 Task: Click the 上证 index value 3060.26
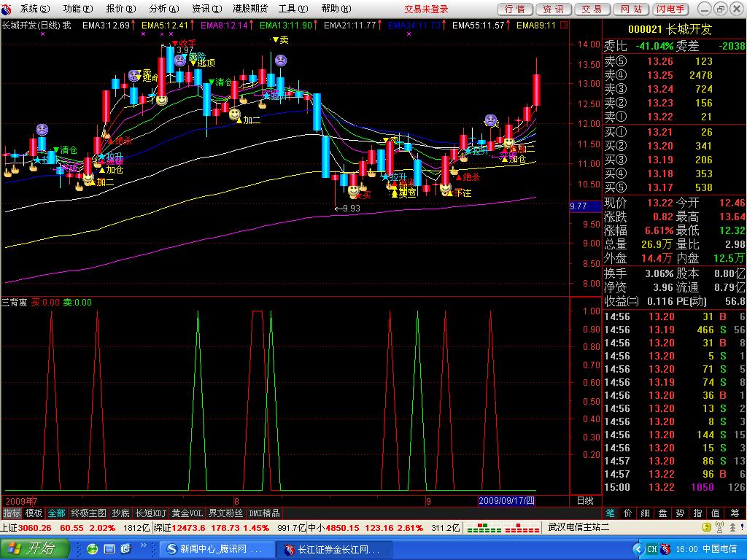tap(34, 528)
